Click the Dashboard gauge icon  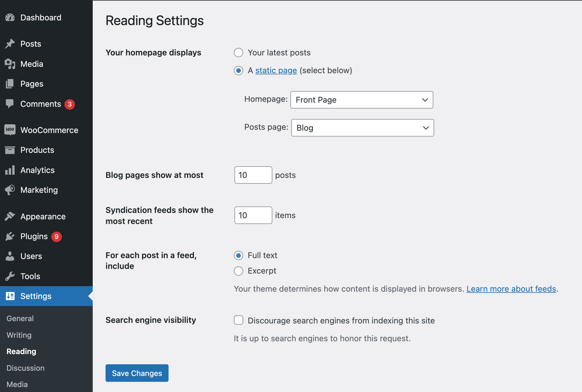coord(10,17)
